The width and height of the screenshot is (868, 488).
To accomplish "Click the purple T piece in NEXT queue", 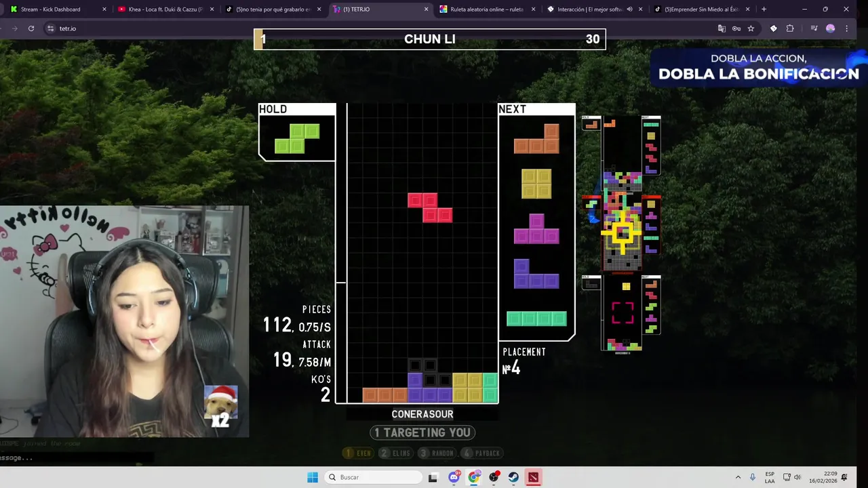I will pyautogui.click(x=536, y=228).
